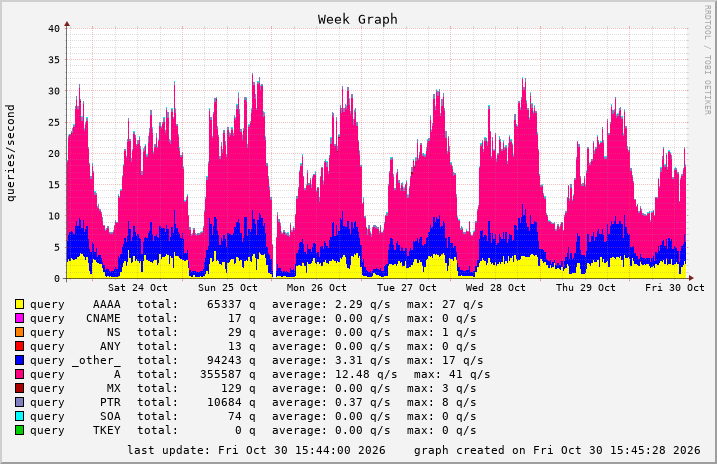Click the y-axis value 25
Viewport: 717px width, 464px height.
click(x=54, y=122)
